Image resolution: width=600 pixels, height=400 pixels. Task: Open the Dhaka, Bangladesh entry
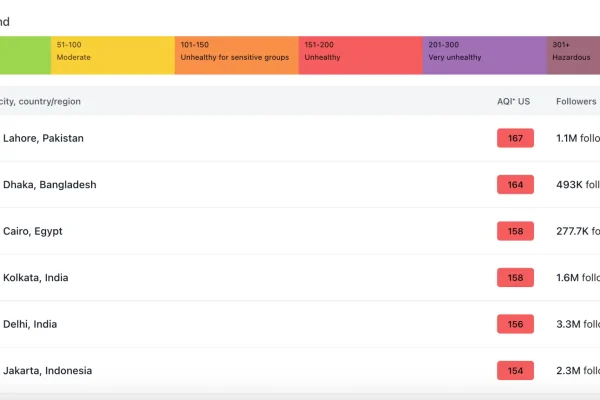50,184
